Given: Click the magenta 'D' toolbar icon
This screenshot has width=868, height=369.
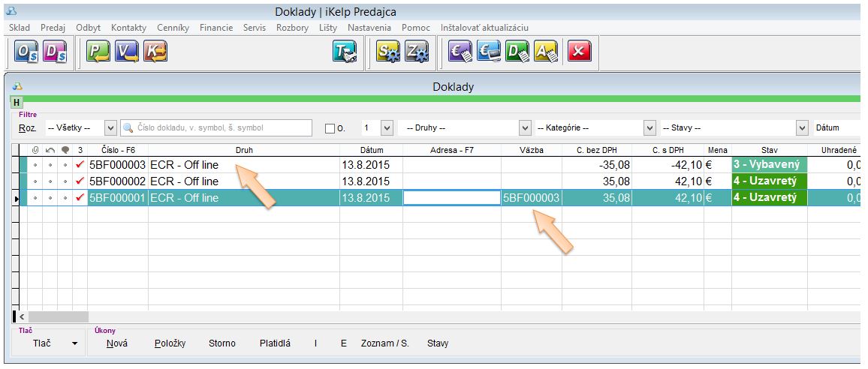Looking at the screenshot, I should (55, 52).
